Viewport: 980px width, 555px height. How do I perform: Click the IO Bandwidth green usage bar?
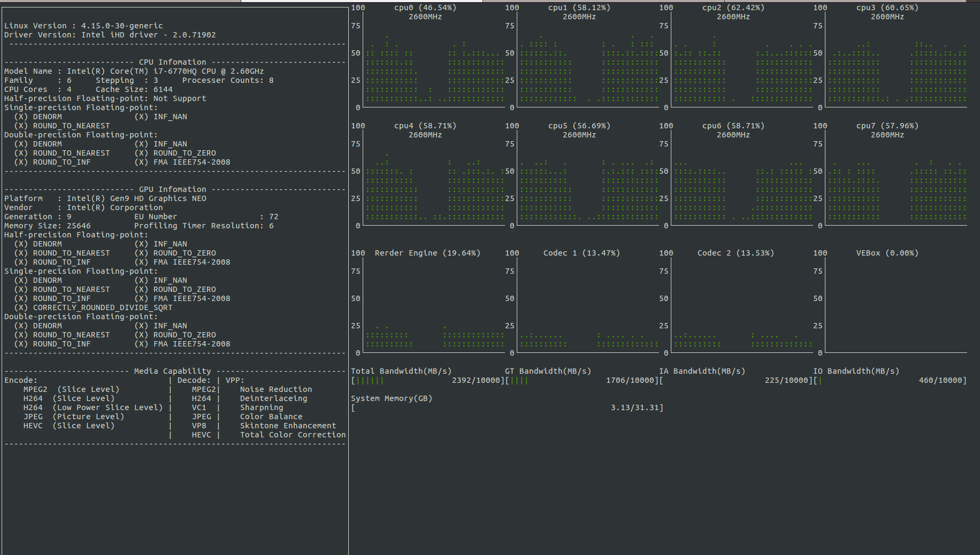tap(820, 381)
